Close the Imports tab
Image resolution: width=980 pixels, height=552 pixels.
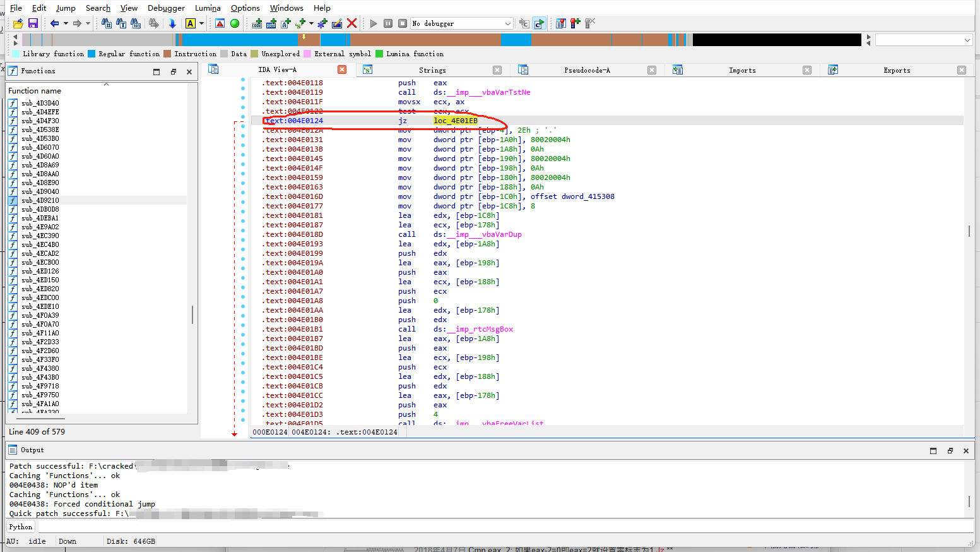pos(806,70)
